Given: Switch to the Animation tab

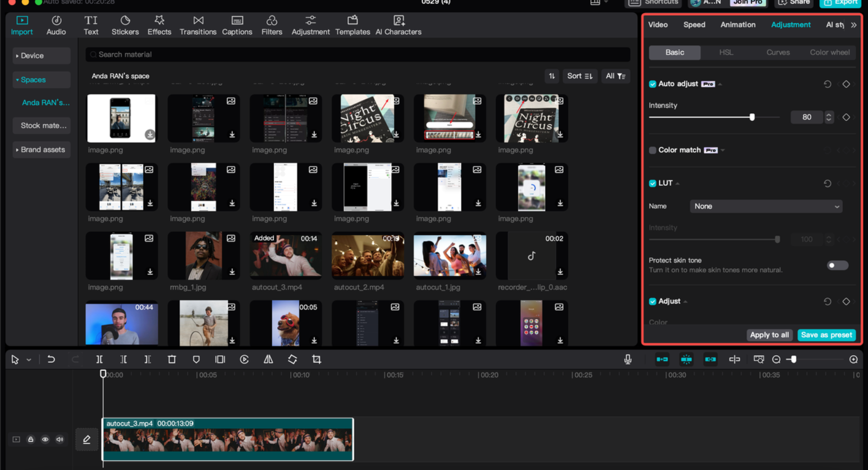Looking at the screenshot, I should click(737, 25).
